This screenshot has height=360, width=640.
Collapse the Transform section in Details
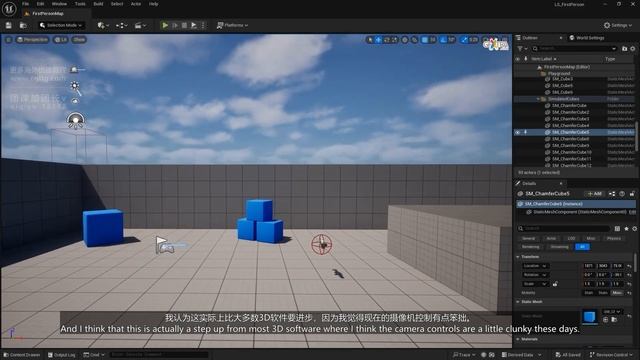[x=518, y=257]
